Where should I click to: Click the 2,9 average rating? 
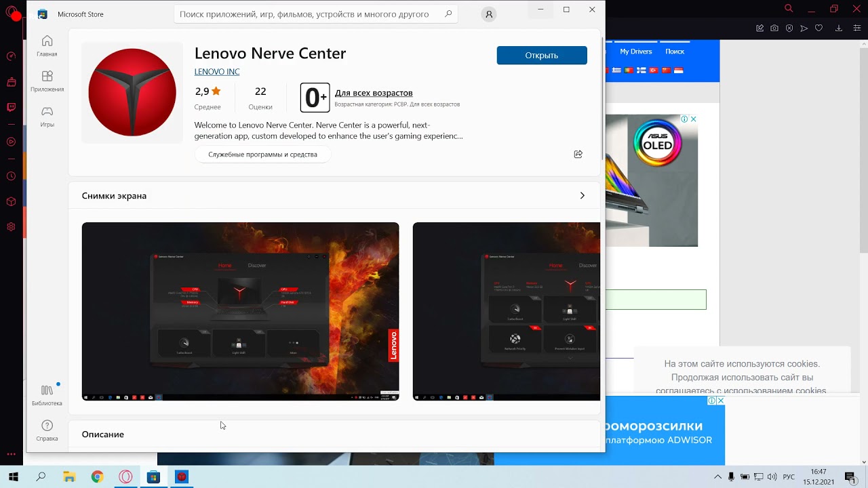coord(208,91)
